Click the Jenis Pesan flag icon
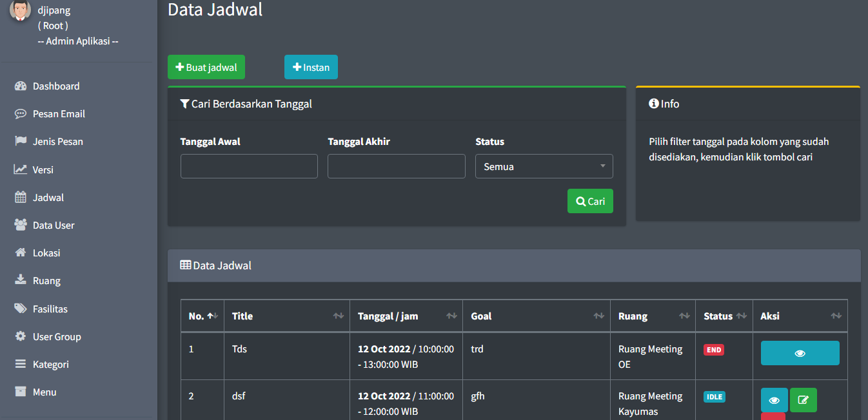Viewport: 868px width, 420px height. coord(21,142)
